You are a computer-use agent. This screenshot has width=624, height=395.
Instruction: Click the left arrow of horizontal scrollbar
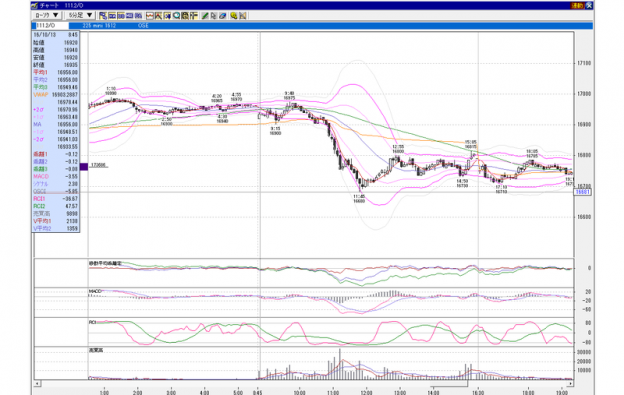[37, 383]
